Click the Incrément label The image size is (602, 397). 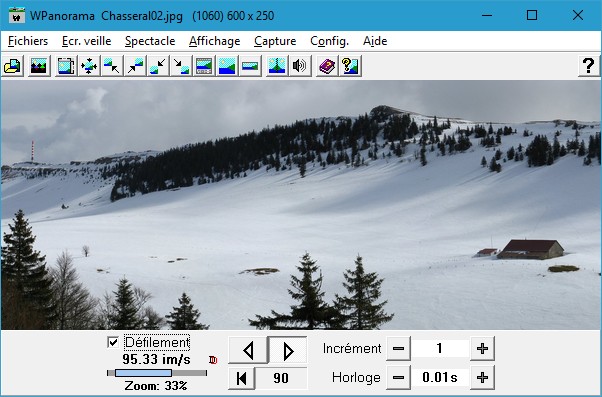pos(352,349)
